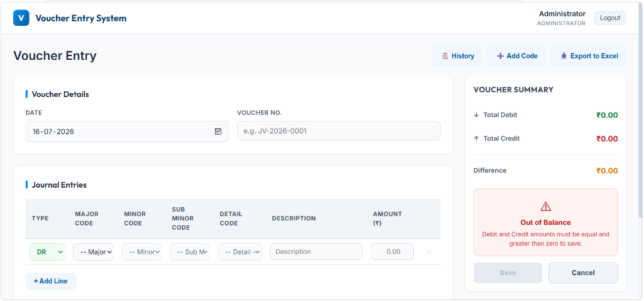
Task: Click the Total Debit ₹0.00 value
Action: click(x=607, y=115)
